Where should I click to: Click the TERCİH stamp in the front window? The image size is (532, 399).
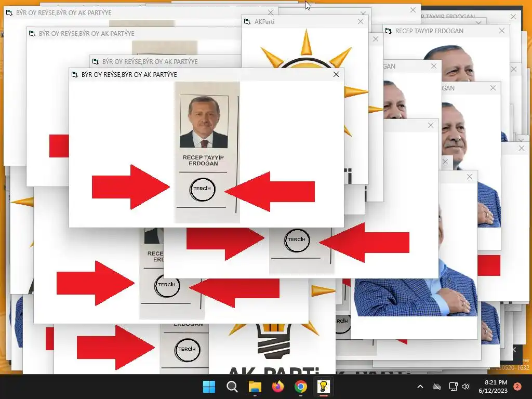(202, 189)
